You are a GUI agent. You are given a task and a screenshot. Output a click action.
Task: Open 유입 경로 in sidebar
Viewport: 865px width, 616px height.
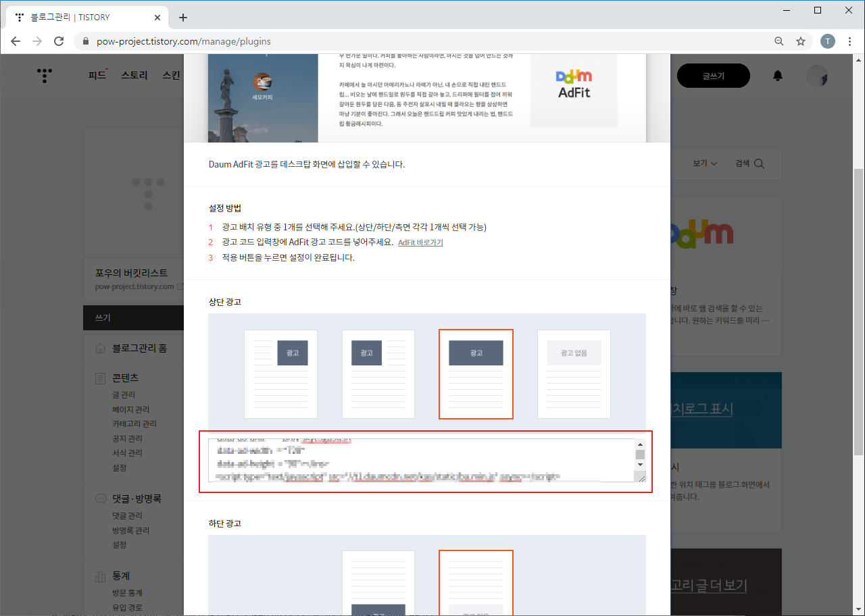point(127,607)
